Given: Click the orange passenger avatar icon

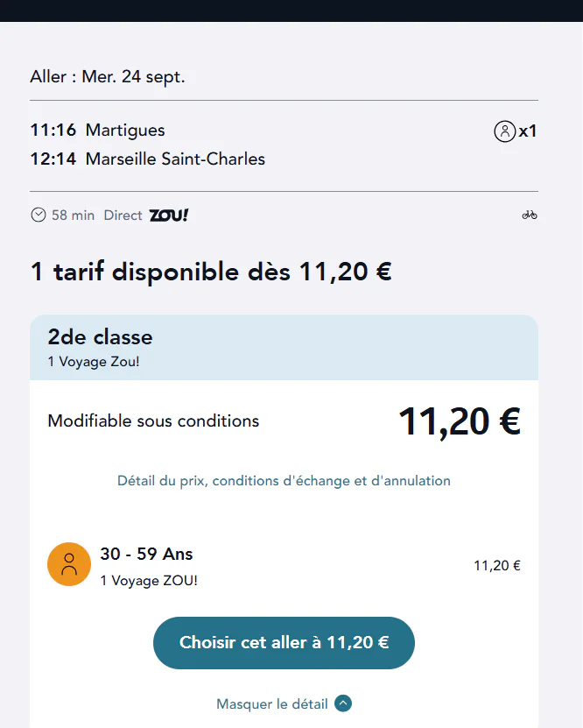Looking at the screenshot, I should point(69,564).
